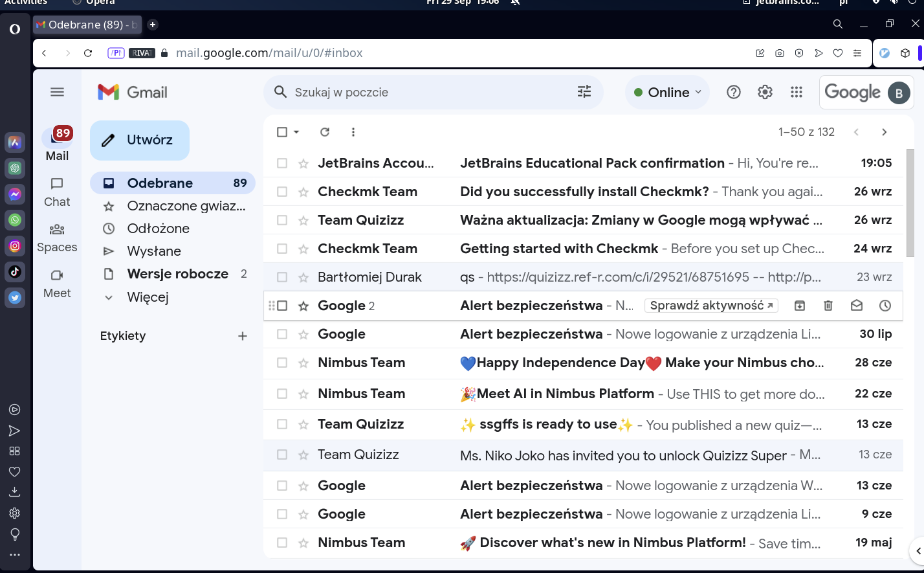This screenshot has height=573, width=924.
Task: Open Aria AI icon in Opera sidebar
Action: (15, 142)
